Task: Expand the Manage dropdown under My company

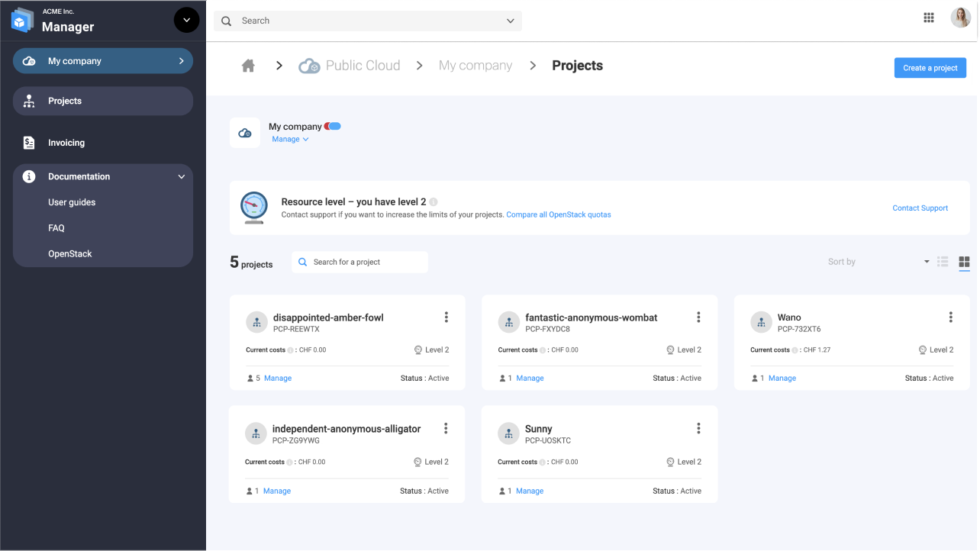Action: tap(290, 139)
